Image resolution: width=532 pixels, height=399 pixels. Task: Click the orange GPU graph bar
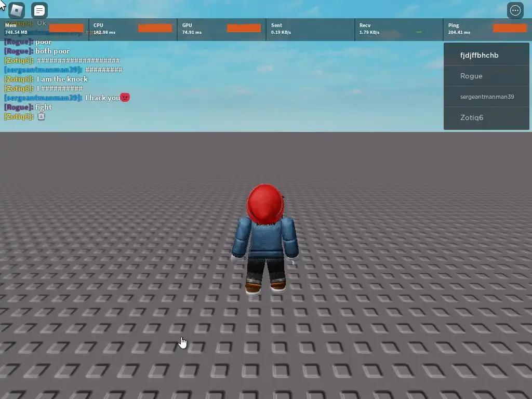click(x=244, y=28)
